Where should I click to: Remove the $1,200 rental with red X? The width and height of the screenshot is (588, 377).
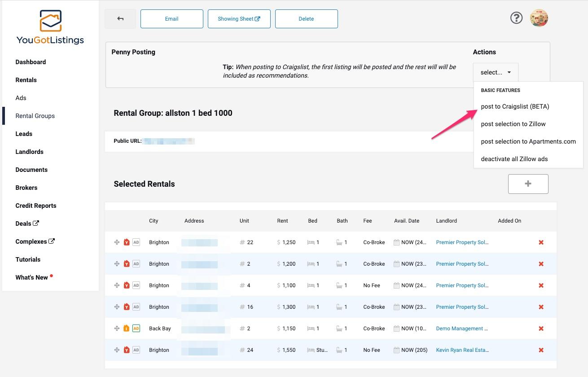tap(541, 264)
